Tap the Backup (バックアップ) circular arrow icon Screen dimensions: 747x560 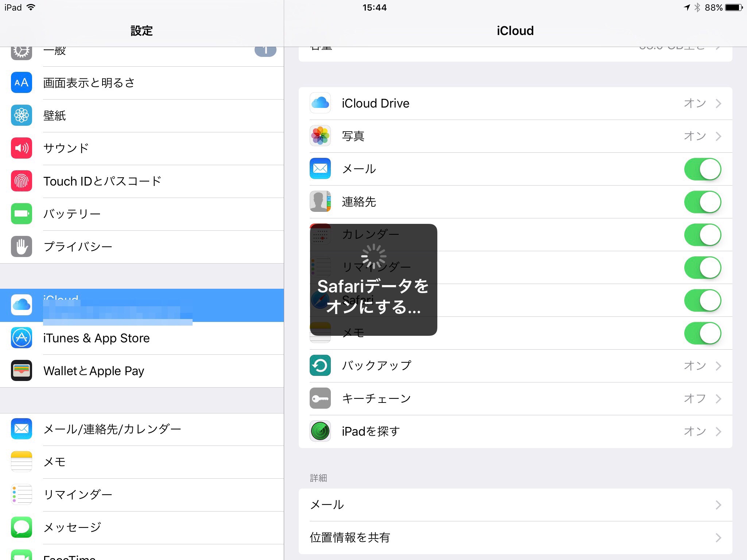pos(320,365)
